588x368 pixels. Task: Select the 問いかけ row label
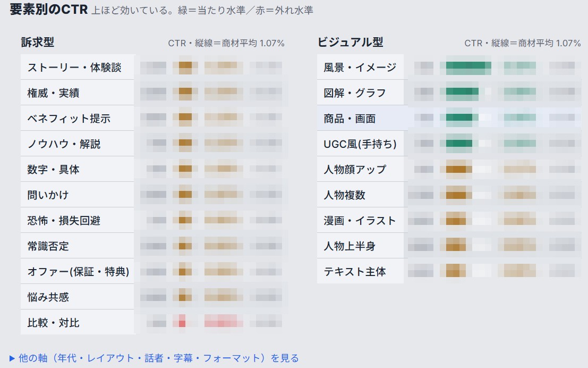coord(48,195)
